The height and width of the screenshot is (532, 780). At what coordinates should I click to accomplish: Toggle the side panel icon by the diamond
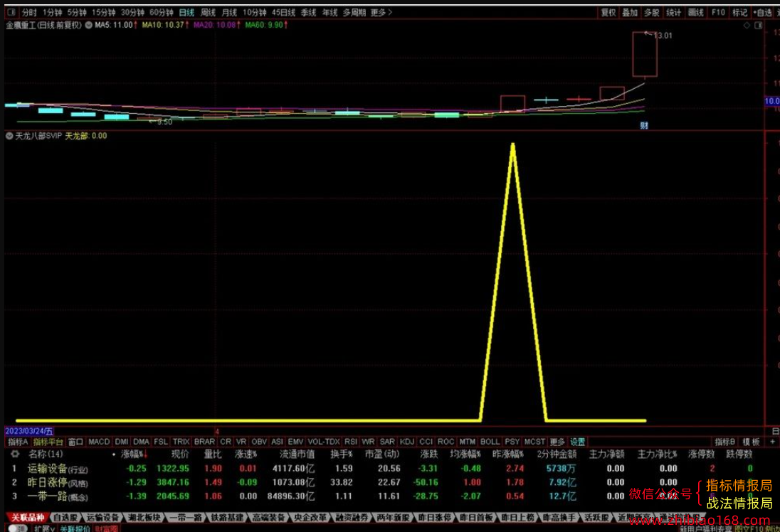point(758,26)
